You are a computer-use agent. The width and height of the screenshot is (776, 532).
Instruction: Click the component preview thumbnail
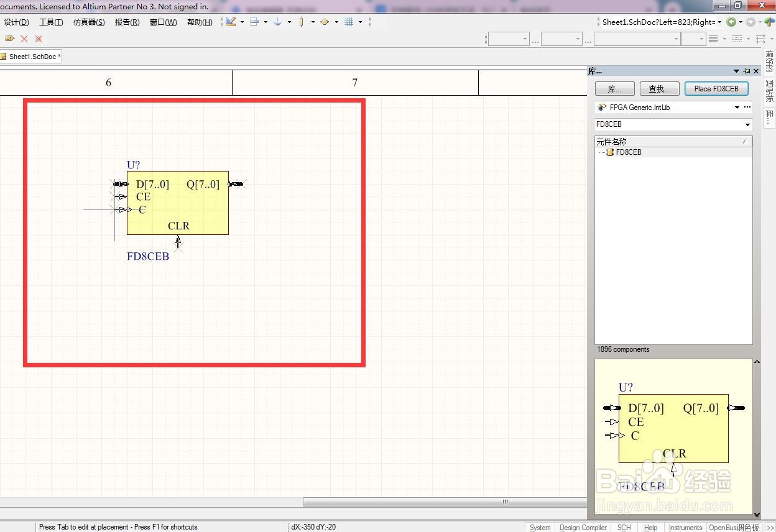pyautogui.click(x=673, y=437)
